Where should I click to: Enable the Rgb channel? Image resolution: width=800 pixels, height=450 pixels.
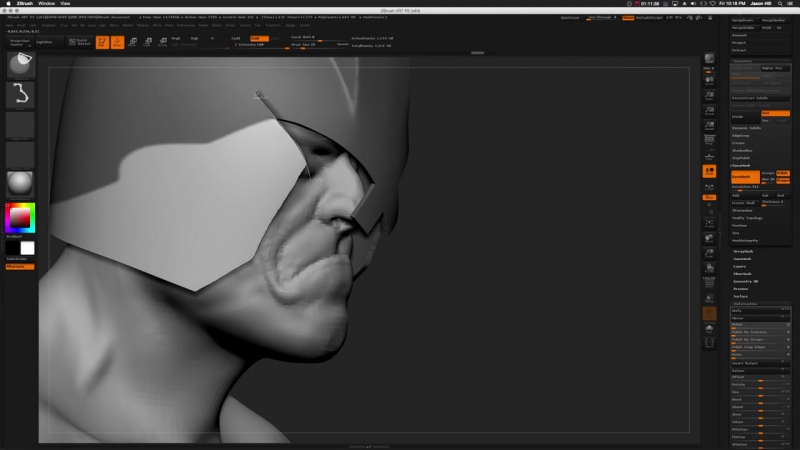[x=194, y=38]
